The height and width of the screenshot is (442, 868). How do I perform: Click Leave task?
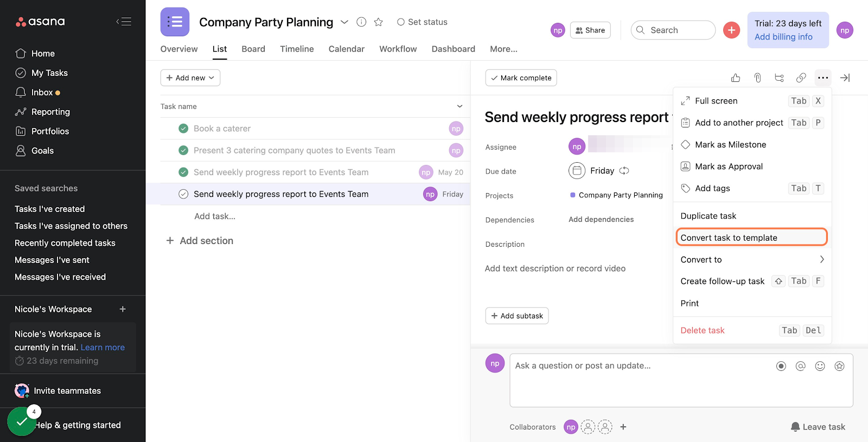pyautogui.click(x=818, y=427)
